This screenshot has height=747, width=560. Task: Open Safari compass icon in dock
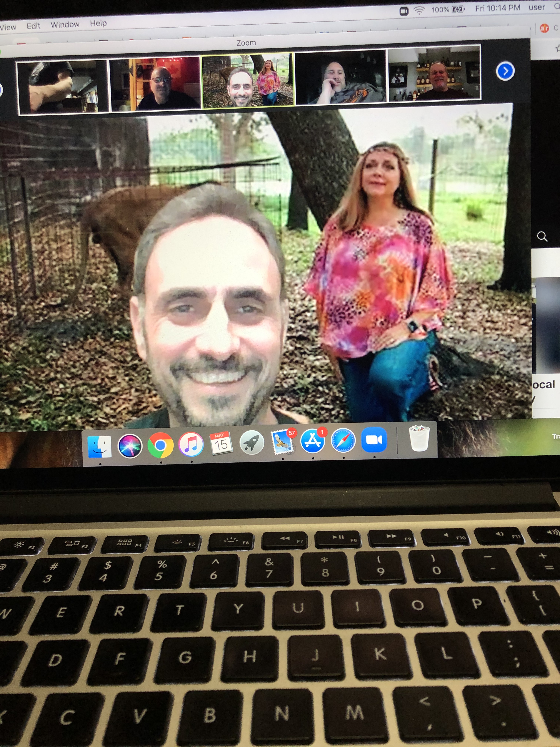pos(343,440)
